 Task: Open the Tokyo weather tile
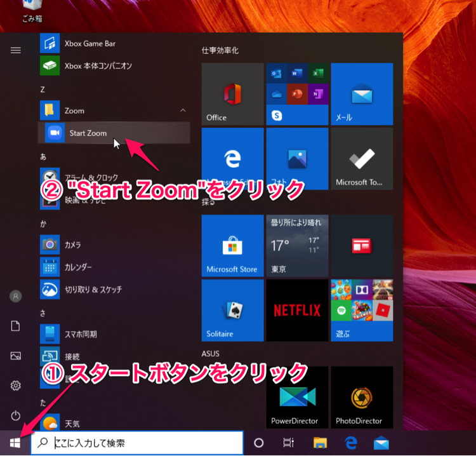pyautogui.click(x=297, y=246)
